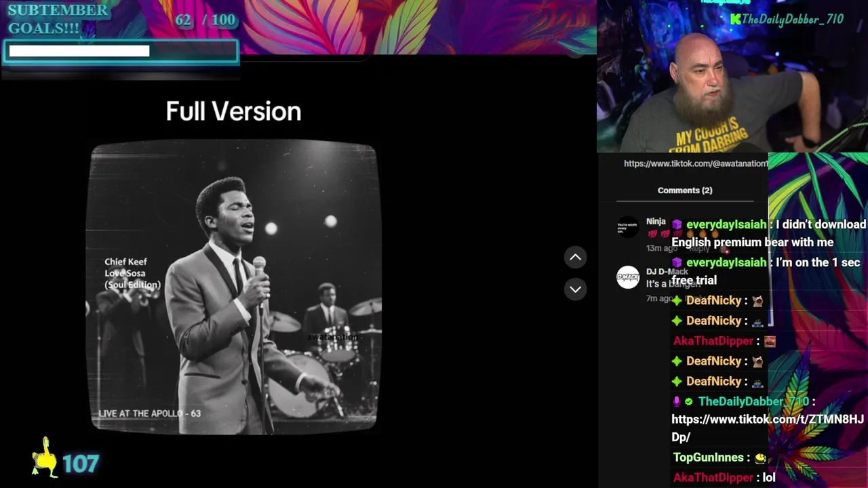868x488 pixels.
Task: Click TheDailyDabber_710 Kick channel name overlay
Action: pos(787,20)
